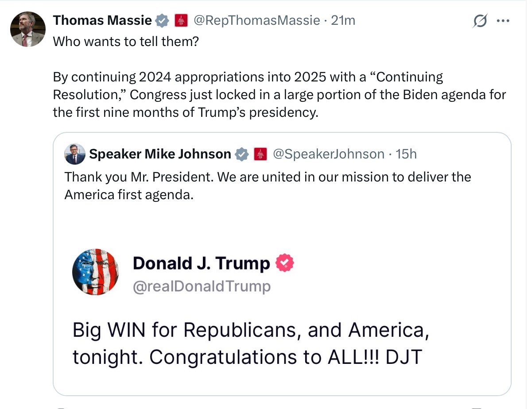This screenshot has width=532, height=409.
Task: Open Speaker Mike Johnson's small avatar
Action: 75,154
